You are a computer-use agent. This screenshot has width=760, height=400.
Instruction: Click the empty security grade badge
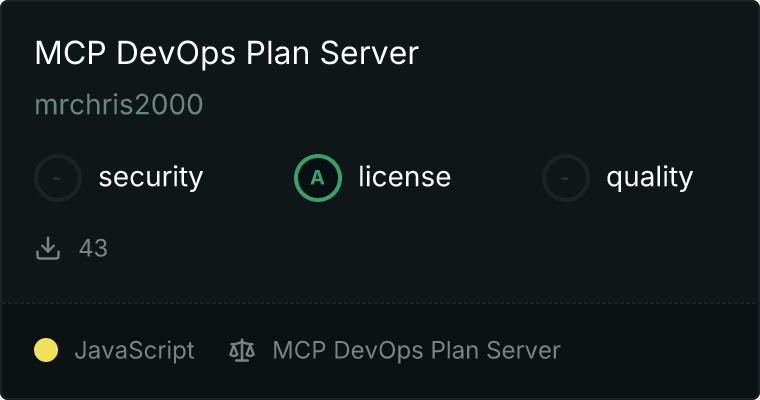point(58,178)
